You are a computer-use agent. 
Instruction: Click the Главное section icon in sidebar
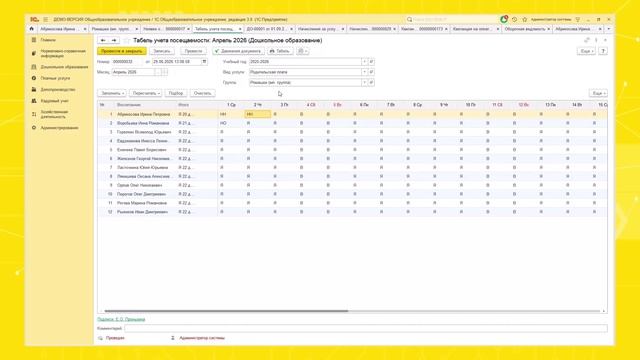pos(34,40)
